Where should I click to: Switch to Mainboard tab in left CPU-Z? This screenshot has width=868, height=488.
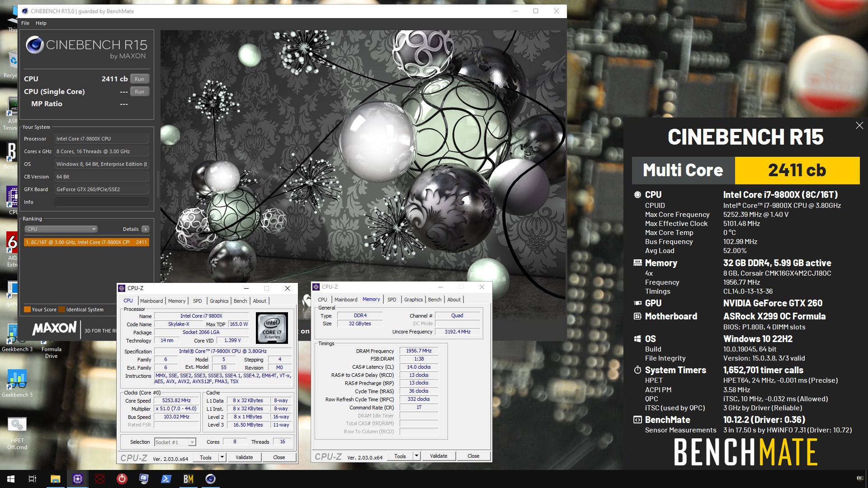point(151,301)
